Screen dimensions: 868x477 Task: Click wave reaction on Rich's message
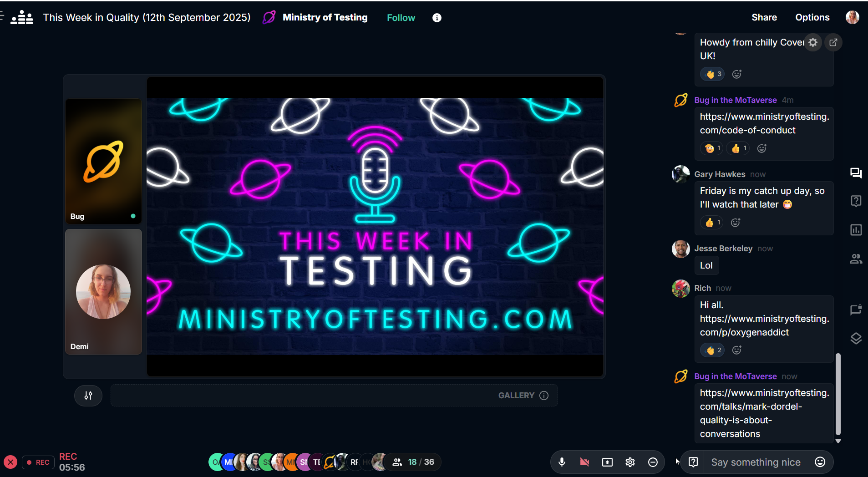(x=713, y=350)
